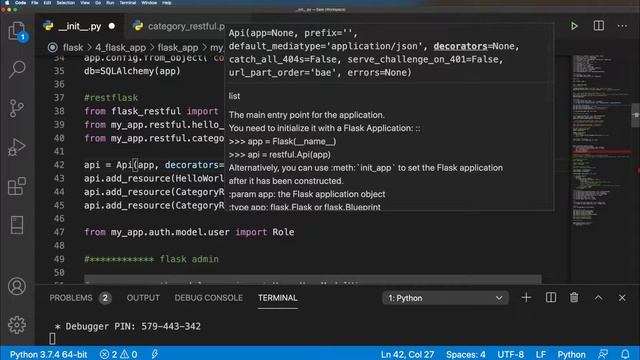Open the View menu
Image resolution: width=640 pixels, height=360 pixels.
click(x=85, y=3)
